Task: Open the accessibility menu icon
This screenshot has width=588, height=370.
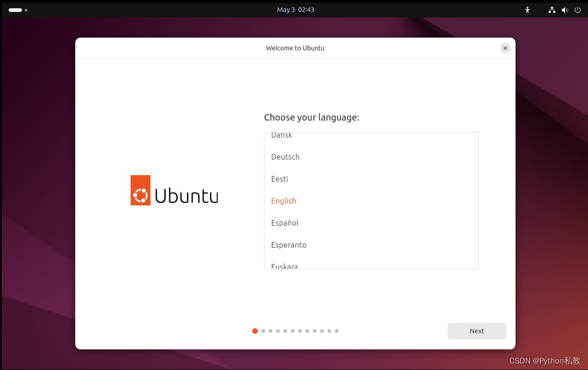Action: pyautogui.click(x=527, y=10)
